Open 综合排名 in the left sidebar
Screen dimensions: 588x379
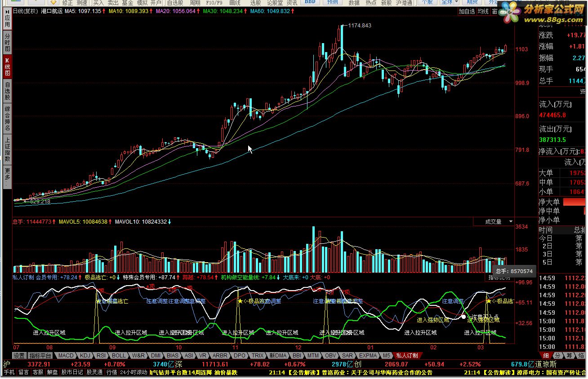(7, 118)
